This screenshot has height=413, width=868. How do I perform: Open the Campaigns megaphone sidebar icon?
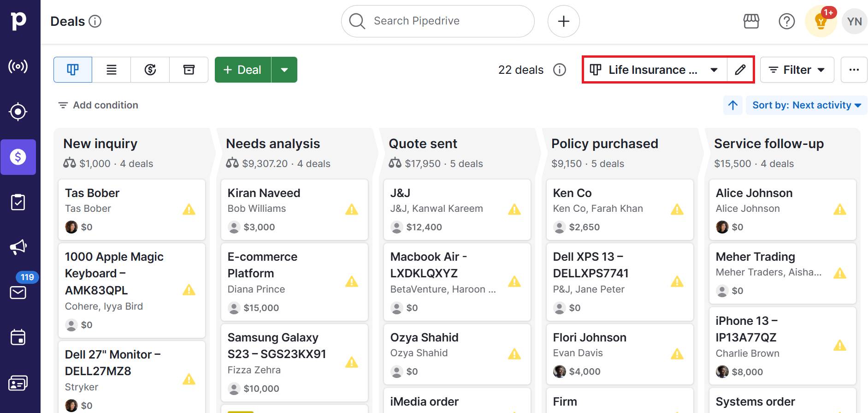tap(18, 247)
